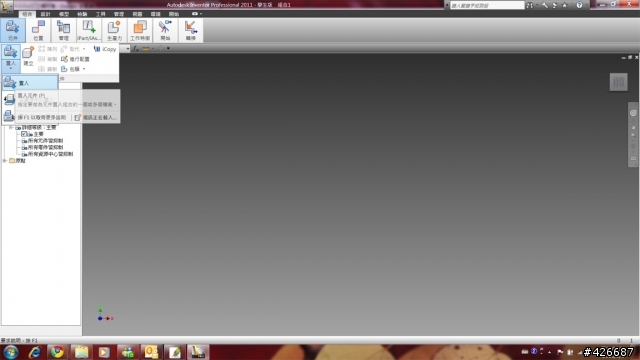Click the 鏡射 mirror component tool
The image size is (640, 360).
pos(48,69)
